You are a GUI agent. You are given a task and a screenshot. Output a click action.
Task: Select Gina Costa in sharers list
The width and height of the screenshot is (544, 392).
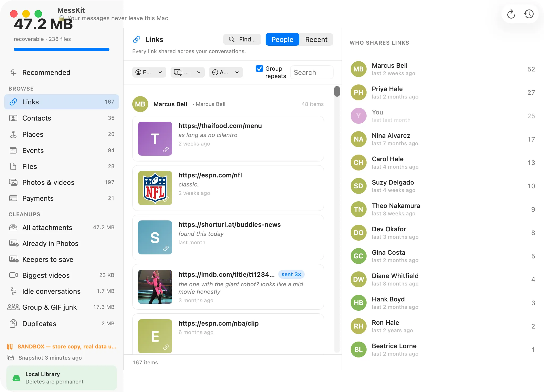coord(443,256)
